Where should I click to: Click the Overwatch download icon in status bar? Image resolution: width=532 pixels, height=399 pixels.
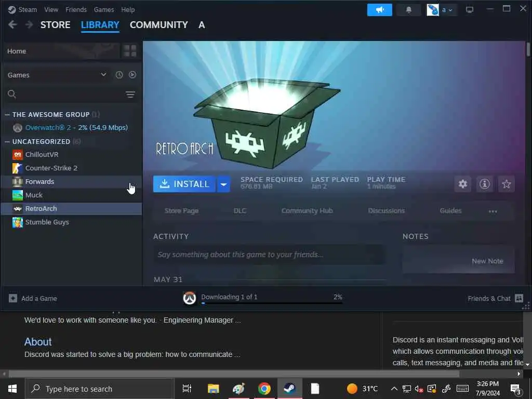(190, 298)
